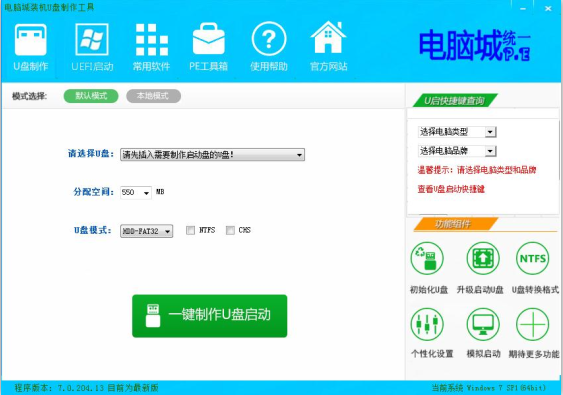This screenshot has width=563, height=395.
Task: Open the U盘制作 tab icon
Action: [x=31, y=40]
